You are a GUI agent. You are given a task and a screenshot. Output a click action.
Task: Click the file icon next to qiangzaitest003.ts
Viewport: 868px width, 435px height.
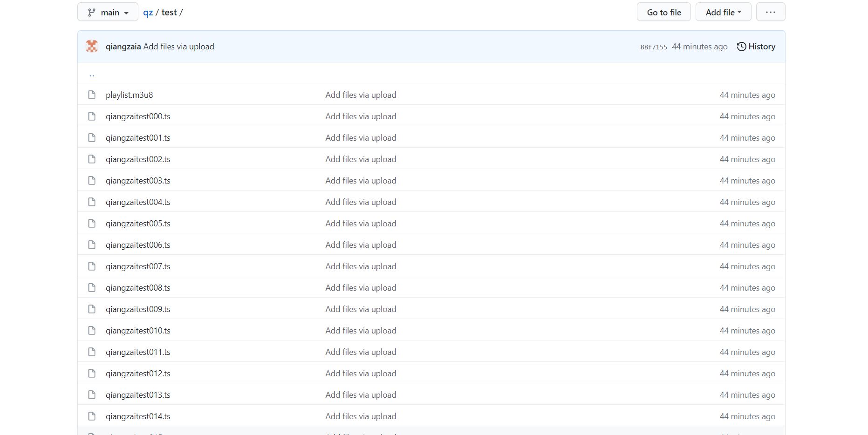[92, 181]
